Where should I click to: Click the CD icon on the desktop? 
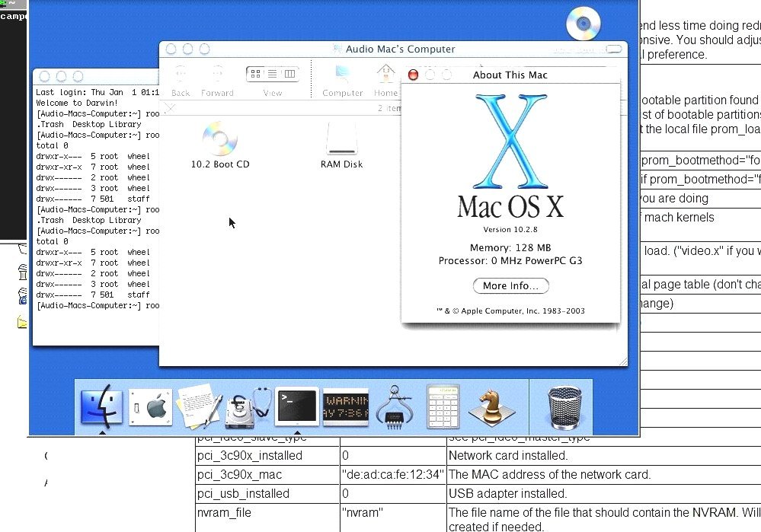(x=584, y=23)
